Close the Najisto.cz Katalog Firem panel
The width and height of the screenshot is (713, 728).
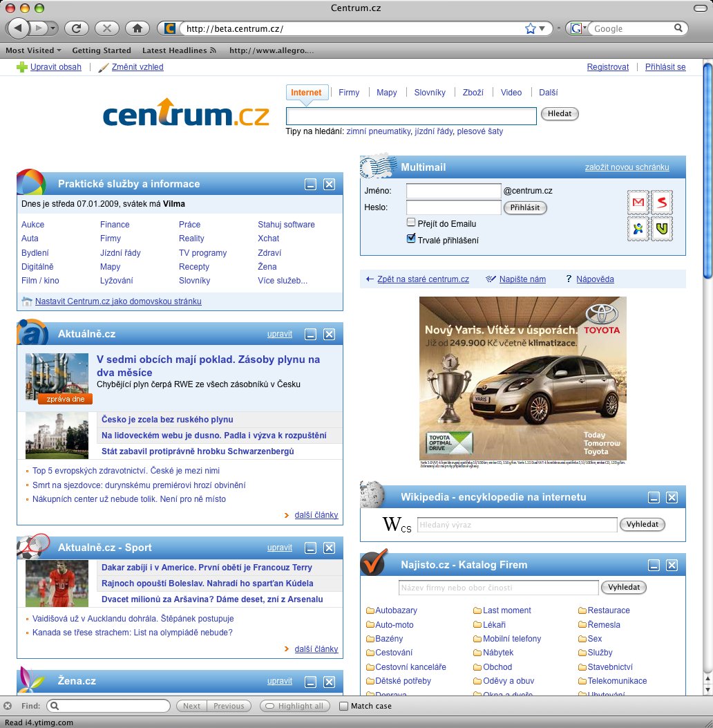click(672, 565)
